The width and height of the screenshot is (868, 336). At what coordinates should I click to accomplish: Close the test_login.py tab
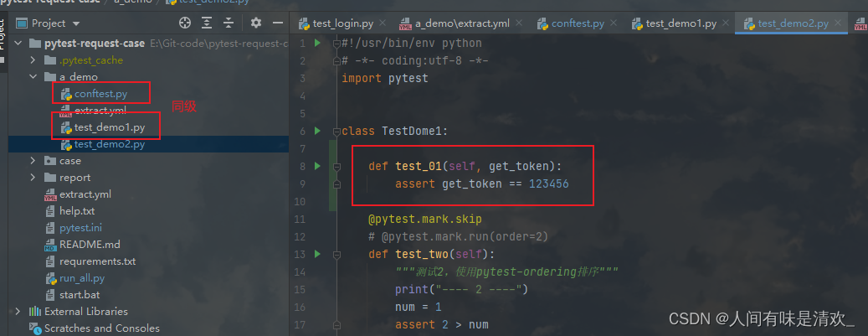(383, 23)
